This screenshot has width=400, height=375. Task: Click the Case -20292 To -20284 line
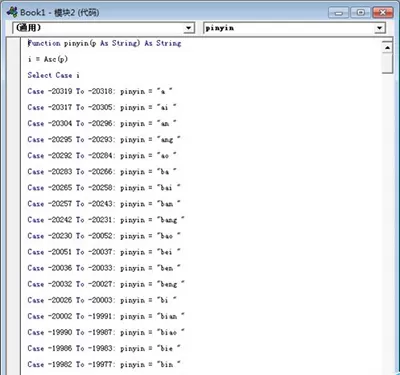102,156
